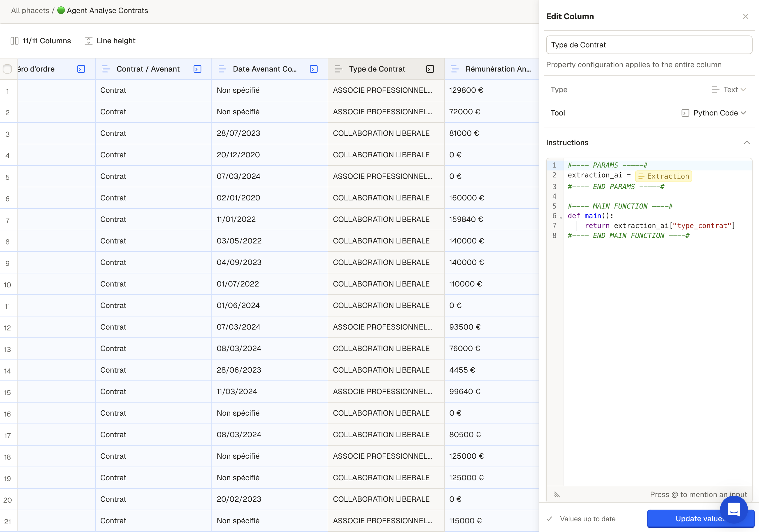Select the Numéro d'ordre column header

(56, 69)
